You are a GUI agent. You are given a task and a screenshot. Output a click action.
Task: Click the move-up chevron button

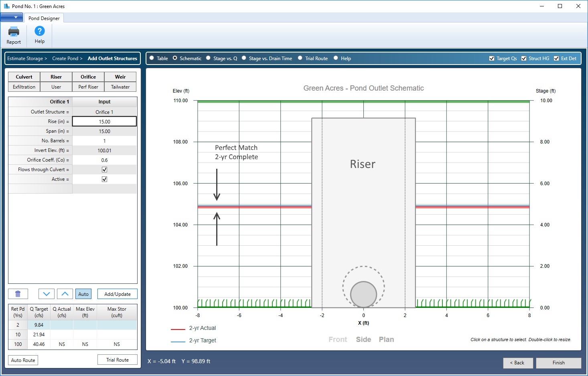pyautogui.click(x=65, y=294)
